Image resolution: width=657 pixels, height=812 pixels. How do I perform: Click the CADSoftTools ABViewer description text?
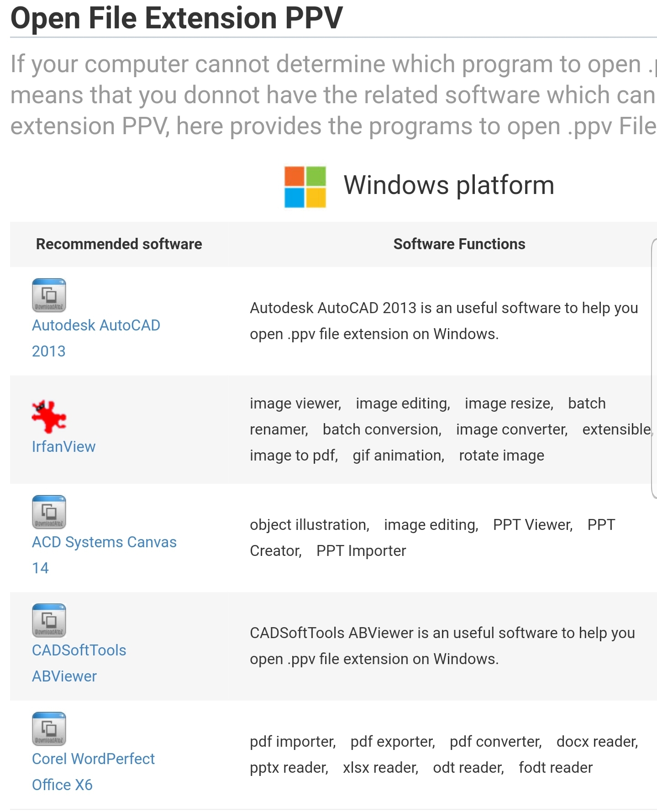442,646
